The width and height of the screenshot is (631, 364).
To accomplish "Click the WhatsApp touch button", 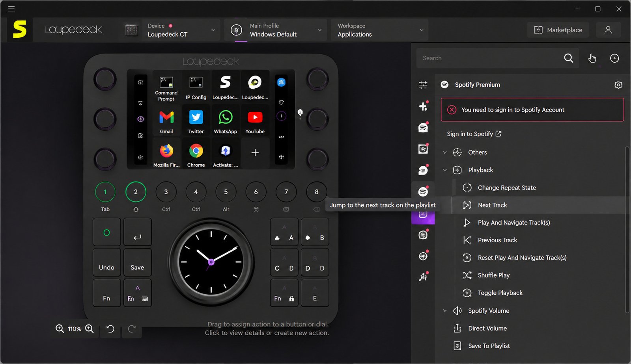I will (x=226, y=121).
